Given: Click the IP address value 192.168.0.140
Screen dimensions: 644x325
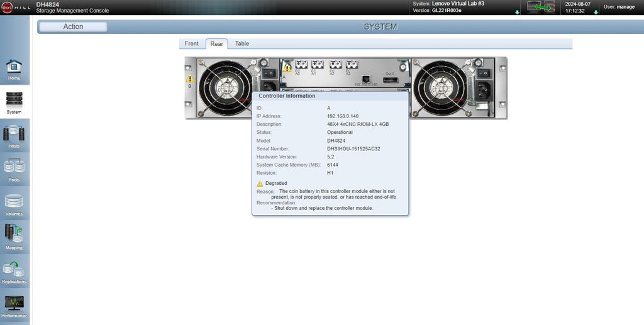Looking at the screenshot, I should (x=343, y=116).
